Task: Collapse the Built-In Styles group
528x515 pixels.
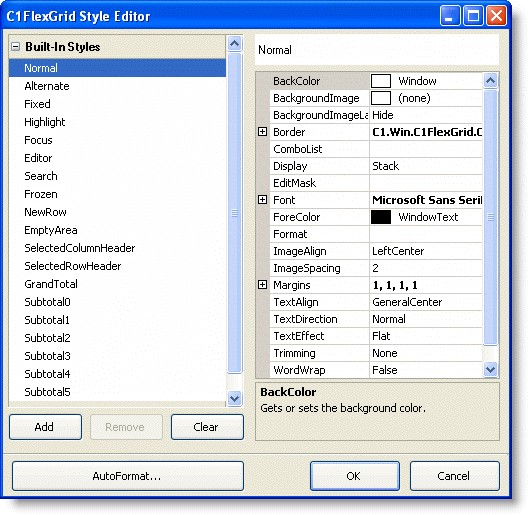Action: [x=15, y=46]
